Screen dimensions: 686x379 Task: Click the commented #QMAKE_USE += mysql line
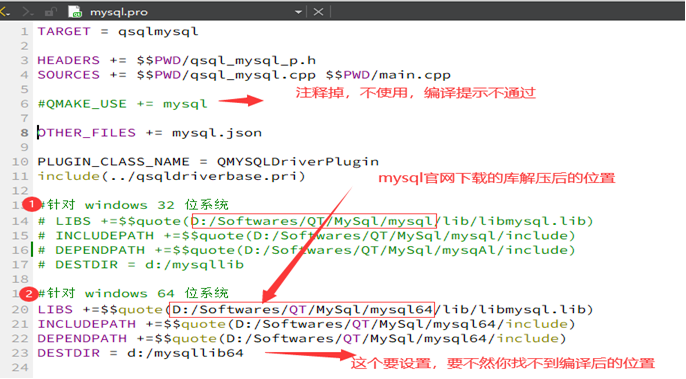(x=122, y=104)
